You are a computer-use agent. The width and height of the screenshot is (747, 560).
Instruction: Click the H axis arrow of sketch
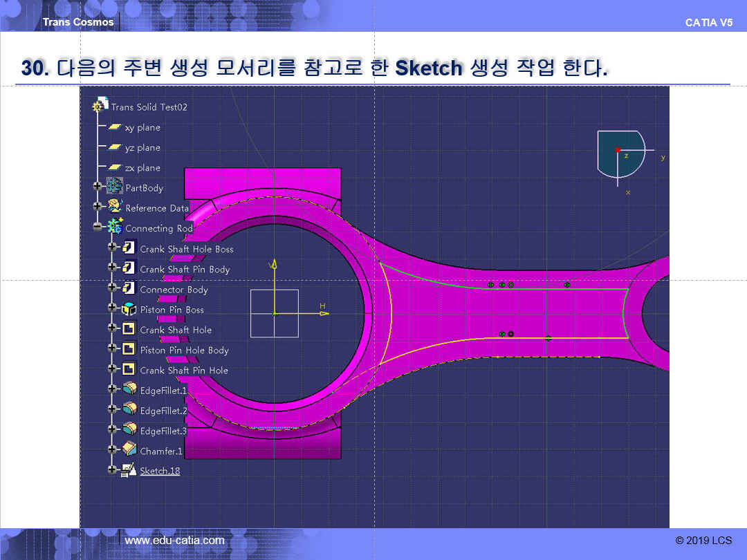point(324,313)
